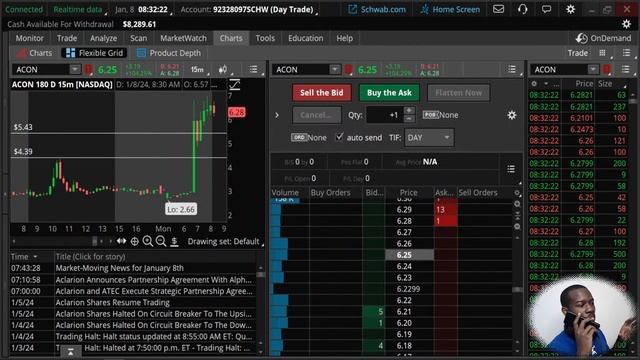Open Market-Moving News for January 8th story
The height and width of the screenshot is (360, 640).
[120, 268]
